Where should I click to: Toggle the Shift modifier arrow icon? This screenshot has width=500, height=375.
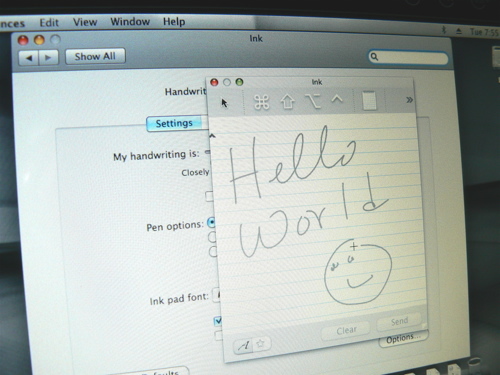click(x=287, y=101)
